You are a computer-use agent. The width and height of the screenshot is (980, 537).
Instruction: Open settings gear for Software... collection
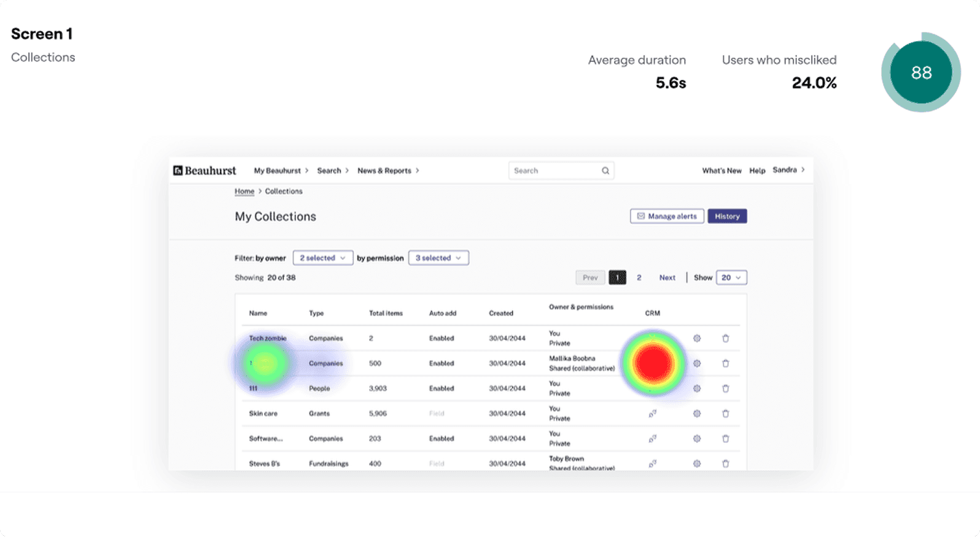(x=697, y=439)
